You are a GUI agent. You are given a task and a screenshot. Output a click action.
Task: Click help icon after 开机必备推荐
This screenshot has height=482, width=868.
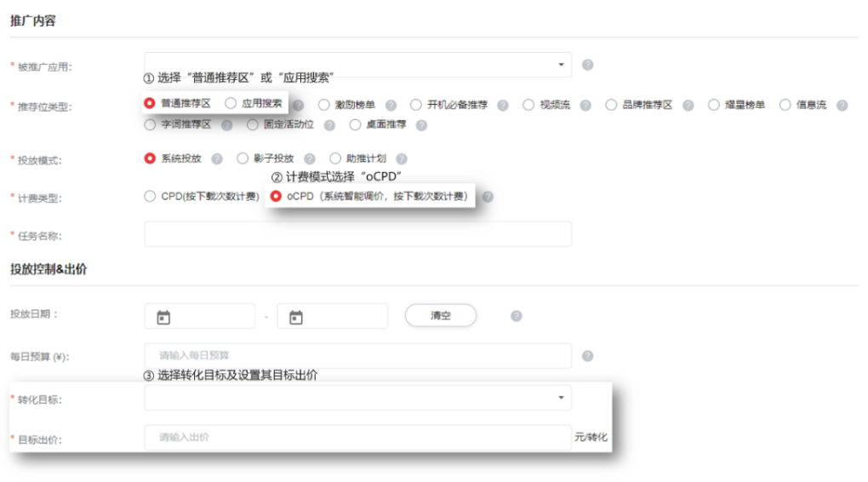tap(503, 106)
